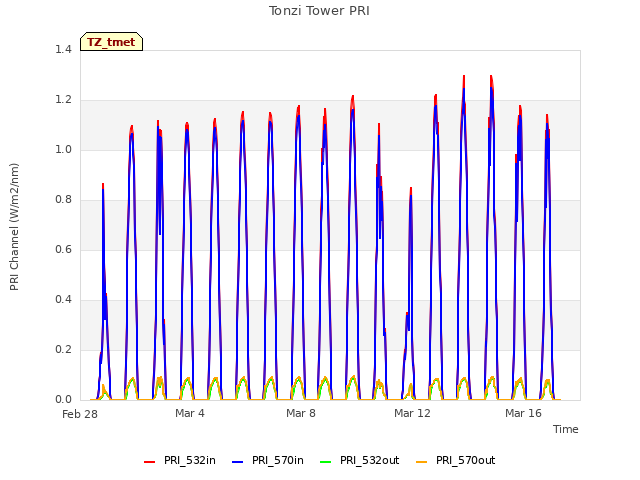Click the Mar 4 x-axis tick label

pyautogui.click(x=190, y=413)
